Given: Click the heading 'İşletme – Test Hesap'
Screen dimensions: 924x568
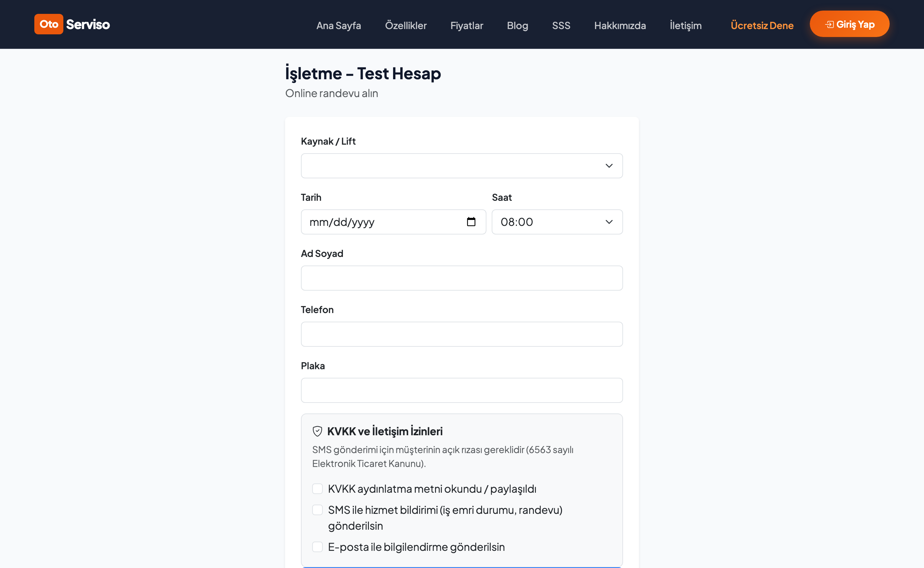Looking at the screenshot, I should (x=363, y=73).
